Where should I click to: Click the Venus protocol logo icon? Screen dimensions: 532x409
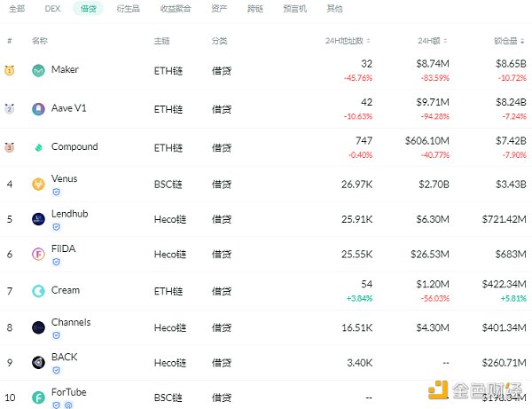point(38,185)
